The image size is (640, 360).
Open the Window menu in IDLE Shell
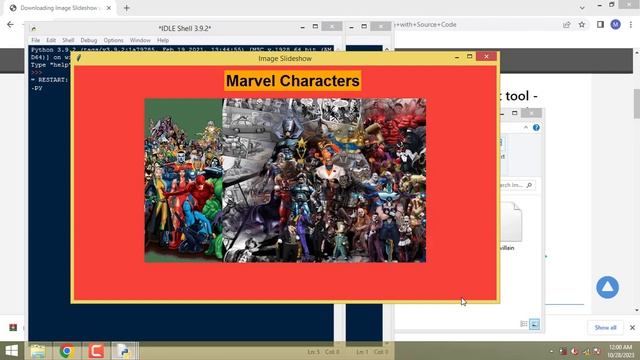point(140,40)
